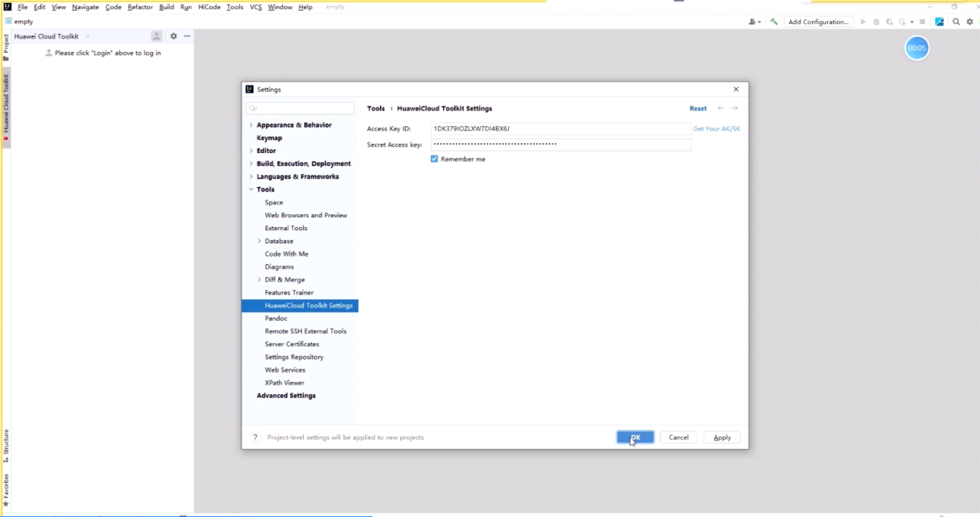Expand Appearance & Behavior settings
Image resolution: width=980 pixels, height=517 pixels.
pyautogui.click(x=251, y=125)
